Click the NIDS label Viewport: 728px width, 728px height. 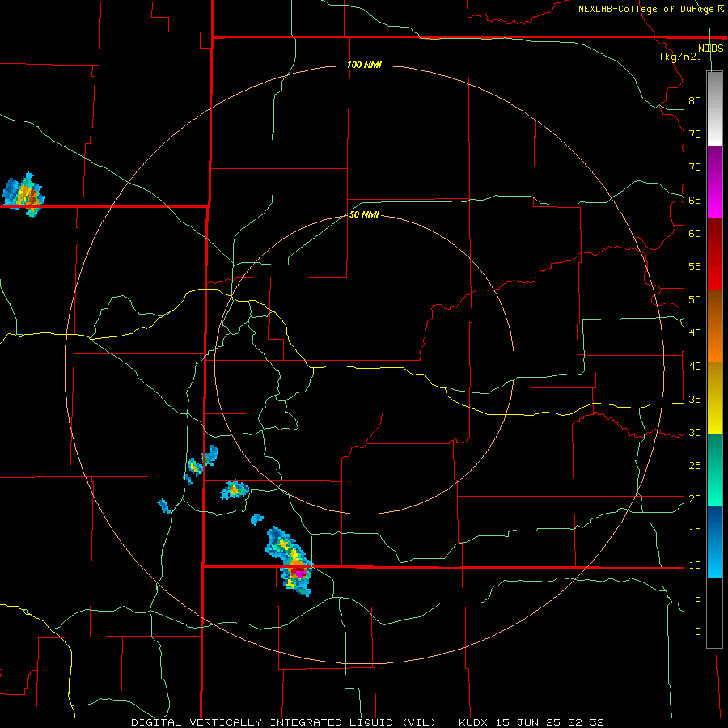(x=711, y=49)
